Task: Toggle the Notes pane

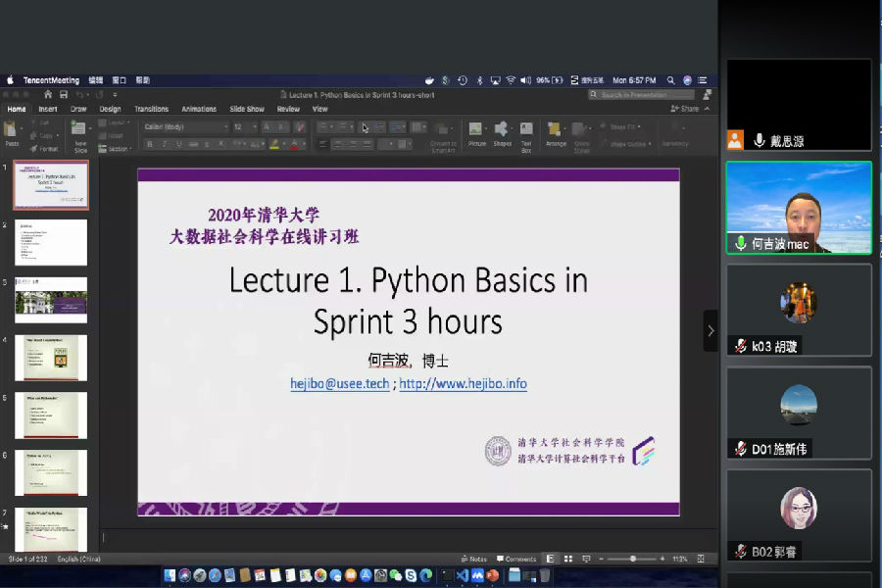Action: pyautogui.click(x=472, y=559)
